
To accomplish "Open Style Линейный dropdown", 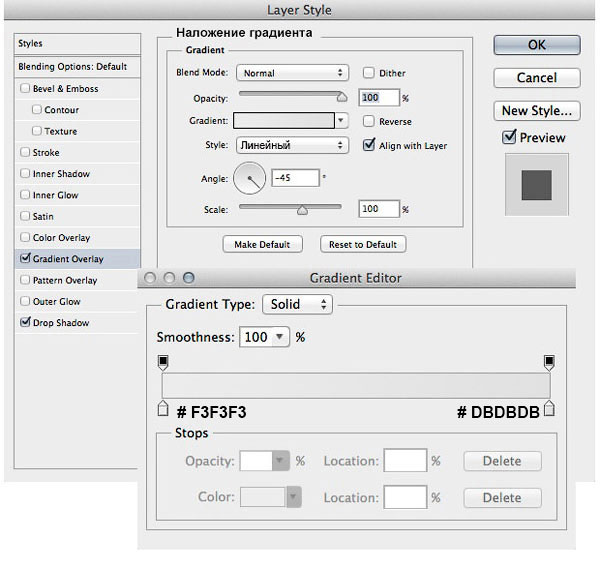I will [292, 145].
